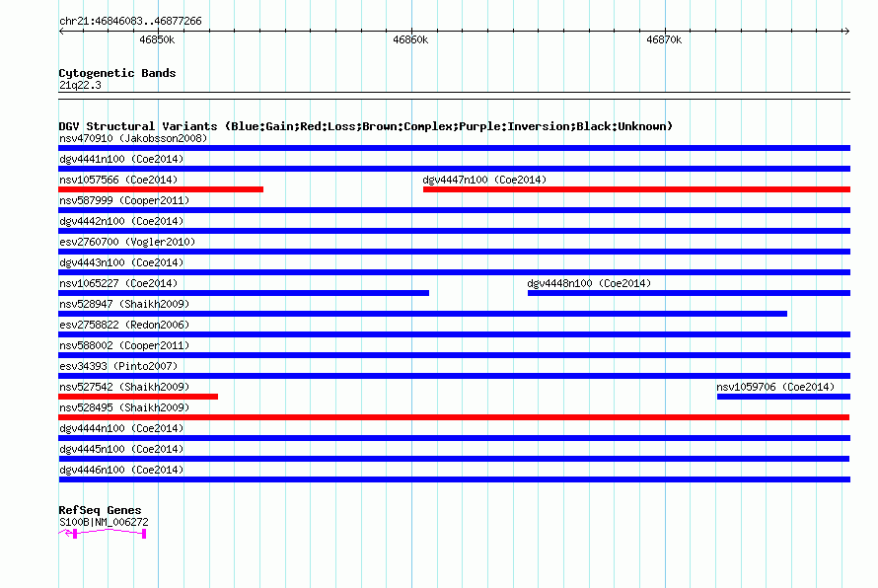Image resolution: width=878 pixels, height=588 pixels.
Task: Click the nsv528947 (Shaikh2009) label
Action: (124, 304)
